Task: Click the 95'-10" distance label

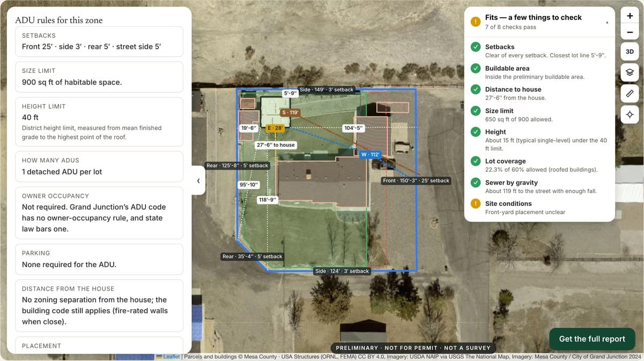Action: (x=249, y=185)
